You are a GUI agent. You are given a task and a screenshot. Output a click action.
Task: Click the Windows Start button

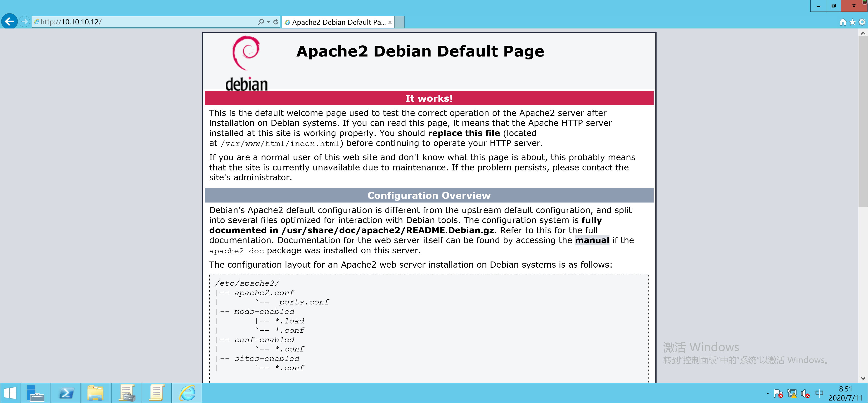pos(10,393)
